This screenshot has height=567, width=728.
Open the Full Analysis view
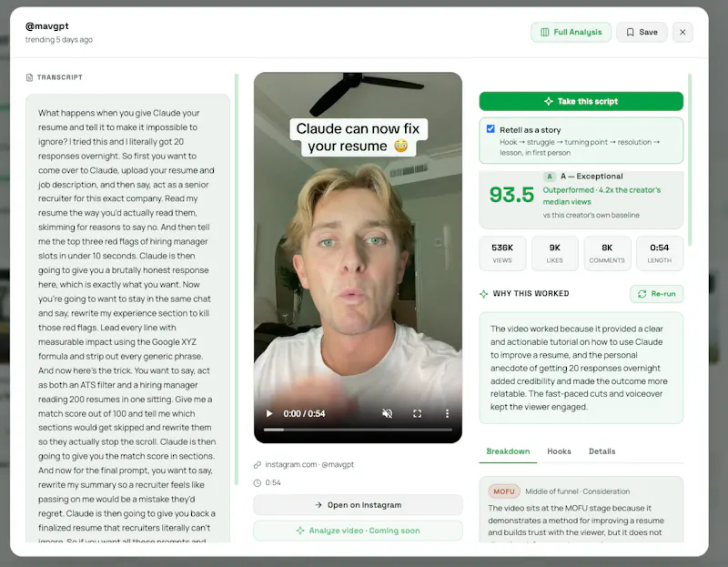(571, 32)
